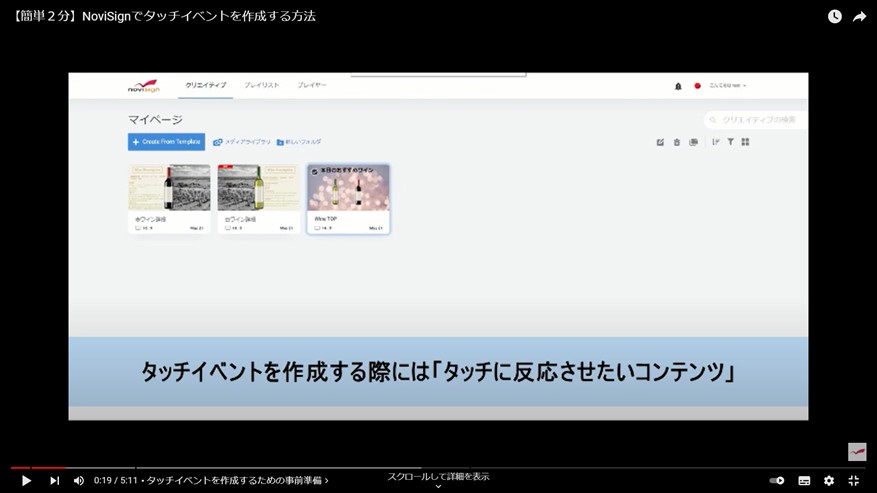Image resolution: width=877 pixels, height=493 pixels.
Task: Click the edit creative icon
Action: (x=660, y=142)
